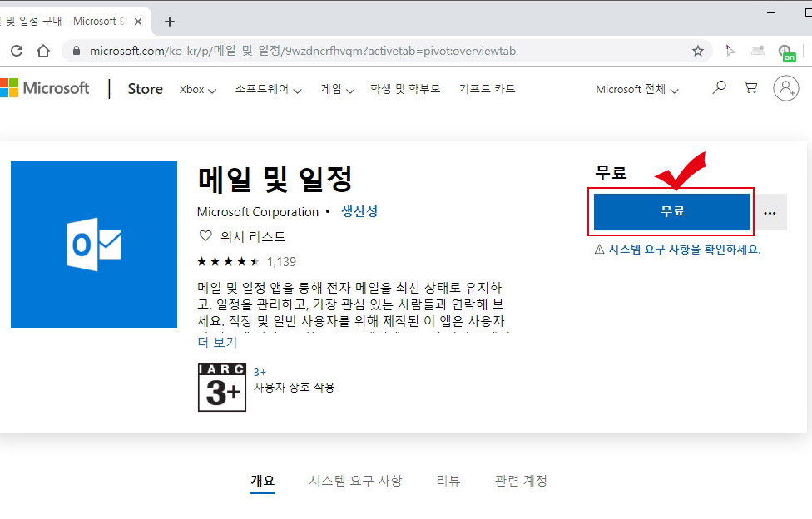812x519 pixels.
Task: Bookmark this page with the star icon
Action: coord(697,51)
